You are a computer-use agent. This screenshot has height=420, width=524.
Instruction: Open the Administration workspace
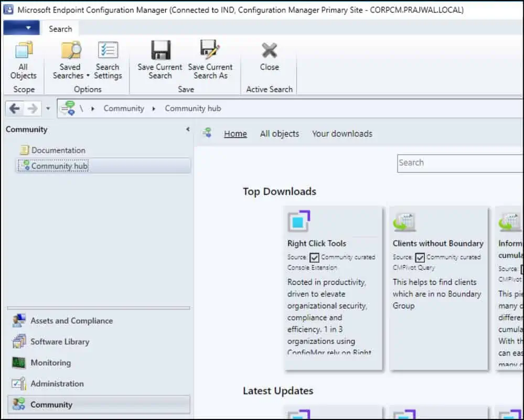click(x=99, y=384)
